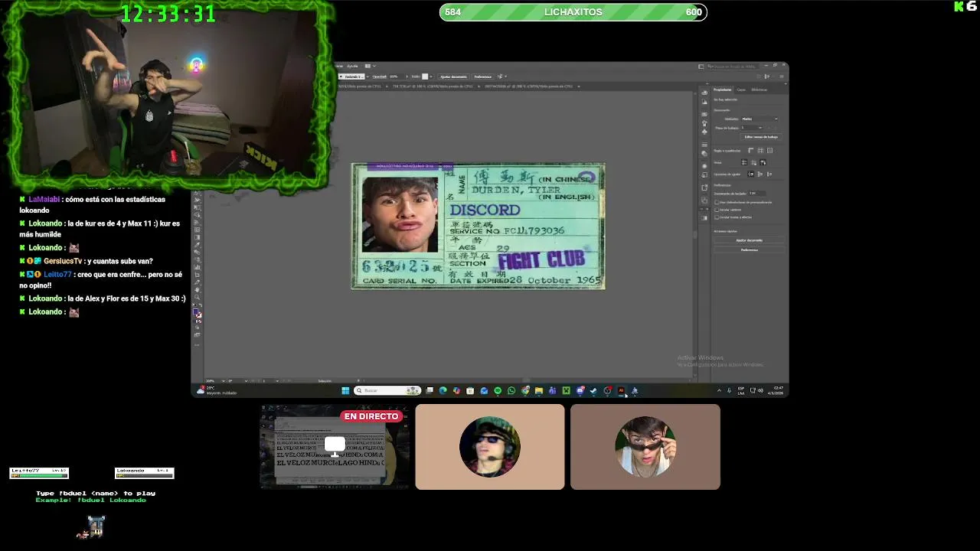Show hidden system tray icons arrow
Viewport: 980px width, 551px height.
coord(718,390)
